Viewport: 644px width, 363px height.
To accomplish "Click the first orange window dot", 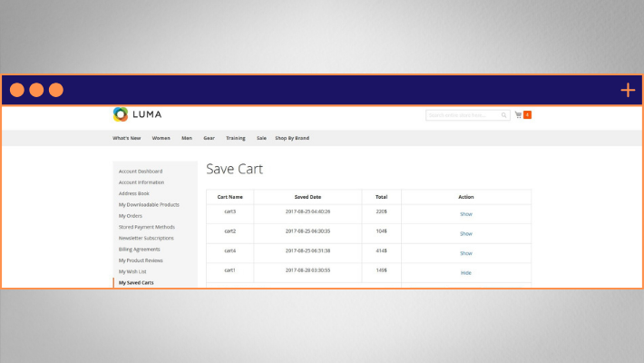I will (17, 90).
